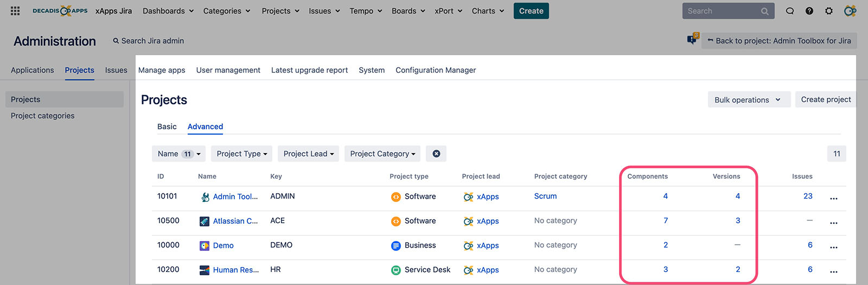Open the user profile avatar
Image resolution: width=868 pixels, height=285 pixels.
pos(850,11)
